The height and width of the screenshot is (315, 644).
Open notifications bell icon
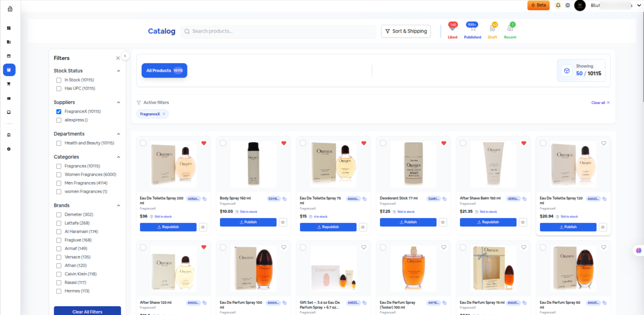[558, 5]
